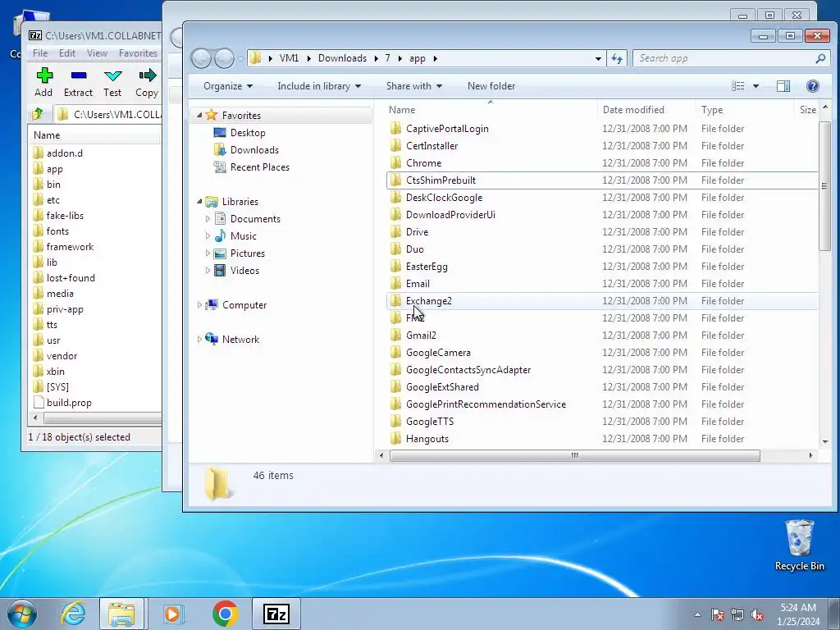
Task: Open the Organize dropdown menu
Action: (x=228, y=86)
